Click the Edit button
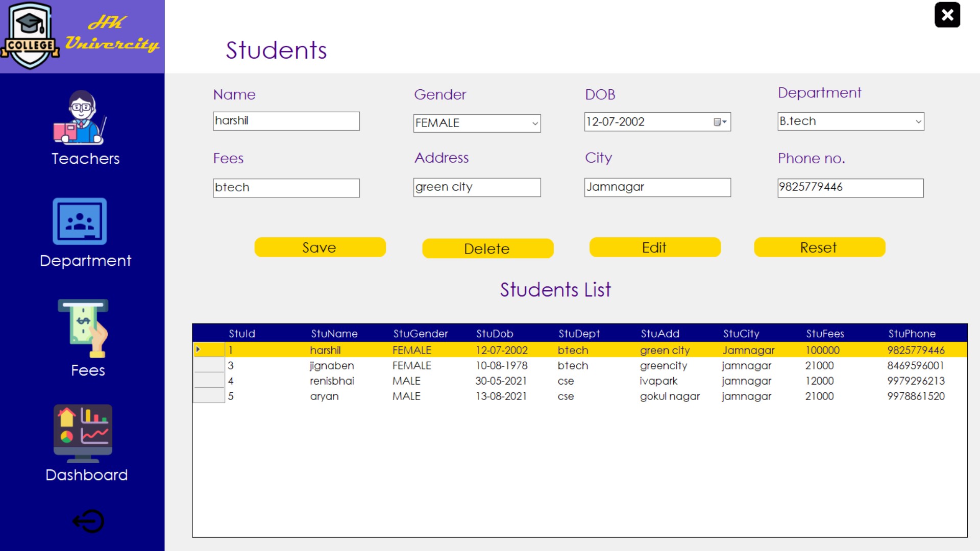 tap(654, 247)
